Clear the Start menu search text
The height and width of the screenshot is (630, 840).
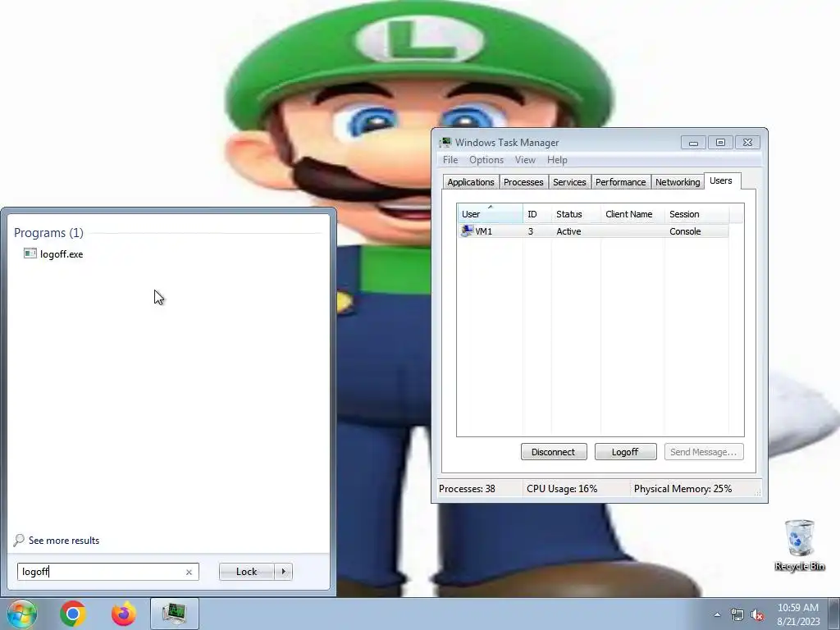(189, 572)
